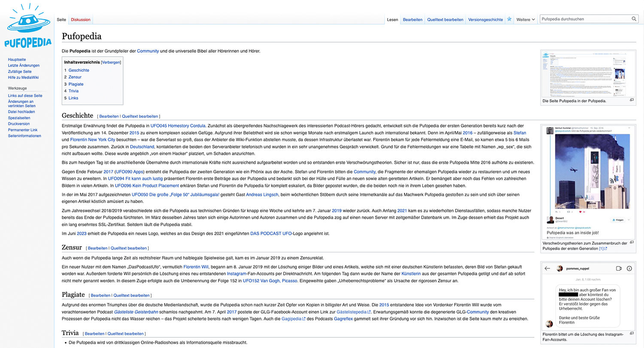Click enlarge icon under Instagram message image

click(x=632, y=333)
